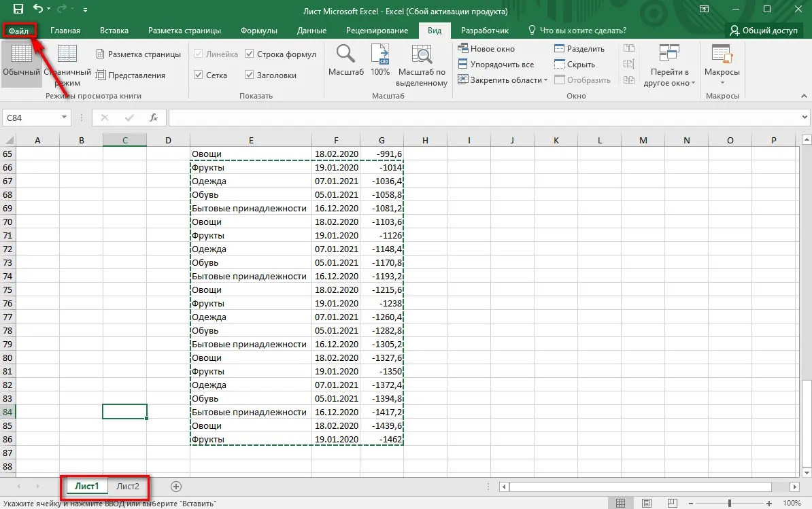Click the Save icon in quick access toolbar
The height and width of the screenshot is (509, 812).
(18, 9)
